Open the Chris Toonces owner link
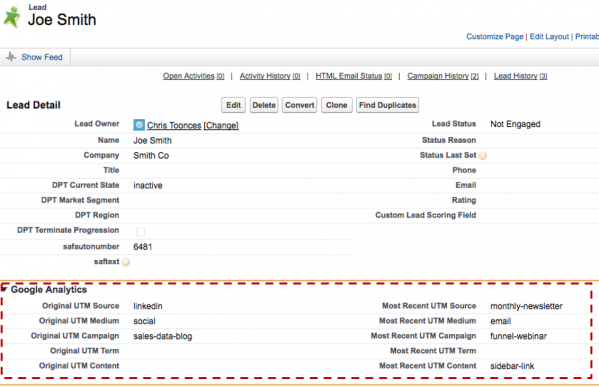 click(174, 125)
